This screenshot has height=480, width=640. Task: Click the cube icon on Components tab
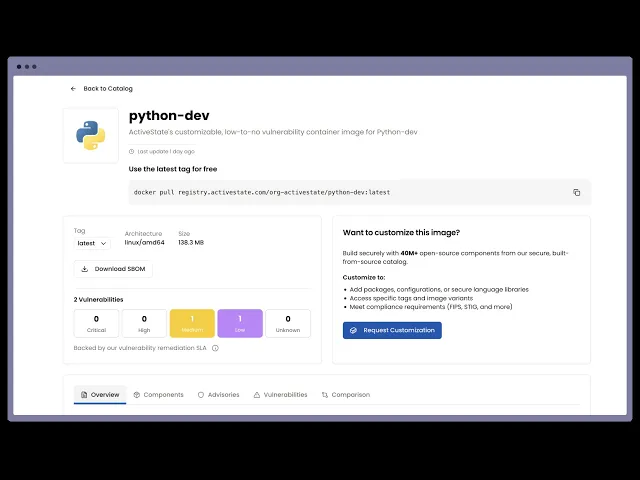pyautogui.click(x=137, y=395)
